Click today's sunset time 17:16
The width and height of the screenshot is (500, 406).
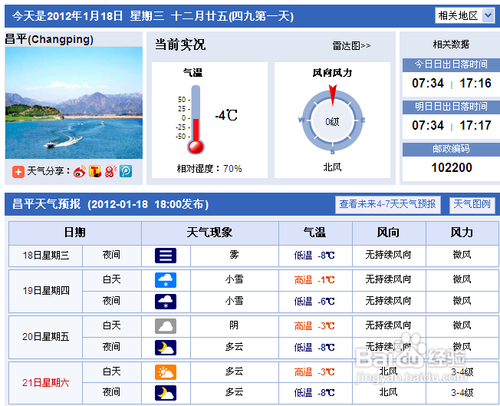coord(475,83)
